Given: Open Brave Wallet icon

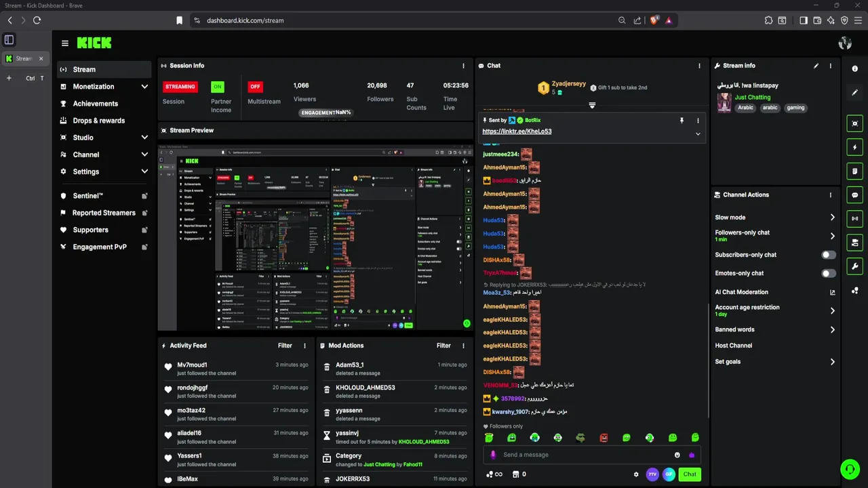Looking at the screenshot, I should (x=817, y=20).
